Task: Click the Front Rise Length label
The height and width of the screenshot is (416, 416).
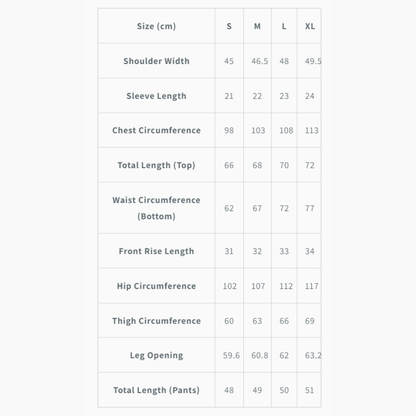Action: tap(156, 251)
